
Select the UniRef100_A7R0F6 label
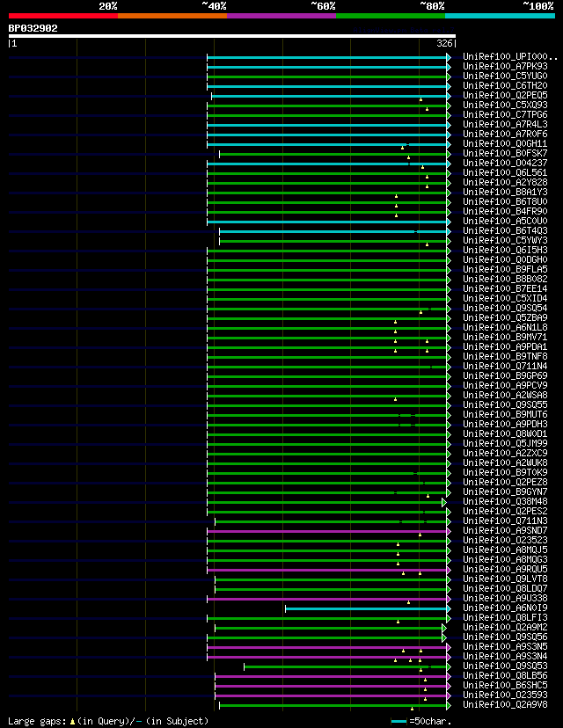point(506,135)
